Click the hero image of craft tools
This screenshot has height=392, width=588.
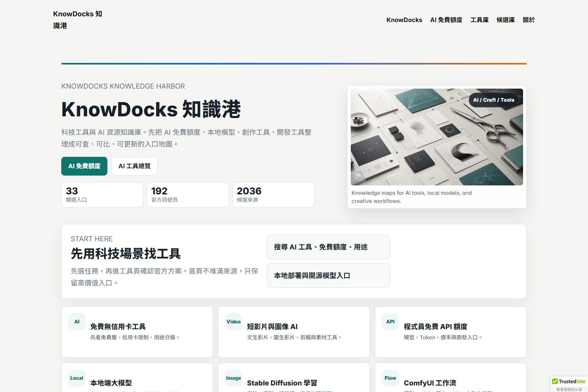437,137
